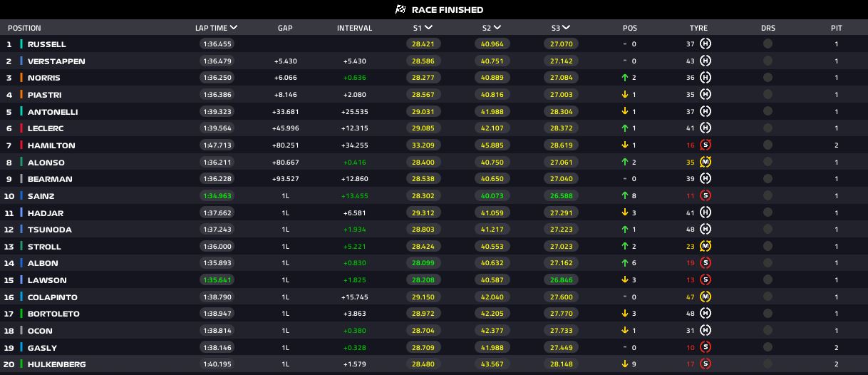Image resolution: width=868 pixels, height=375 pixels.
Task: Open the LAP TIME column dropdown
Action: 234,28
